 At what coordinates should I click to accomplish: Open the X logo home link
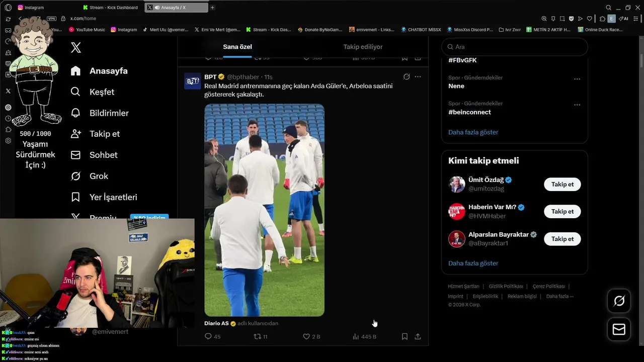(75, 48)
